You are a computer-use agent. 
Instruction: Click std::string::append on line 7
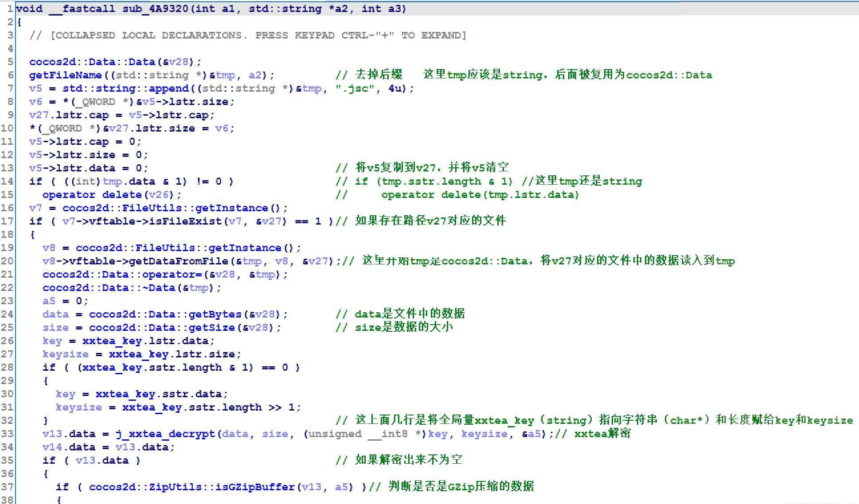[125, 89]
